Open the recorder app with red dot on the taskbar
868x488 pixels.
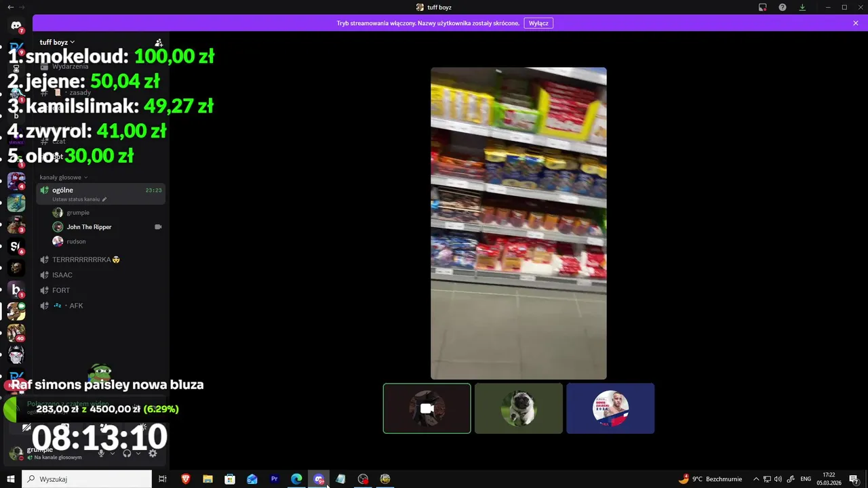click(x=363, y=479)
